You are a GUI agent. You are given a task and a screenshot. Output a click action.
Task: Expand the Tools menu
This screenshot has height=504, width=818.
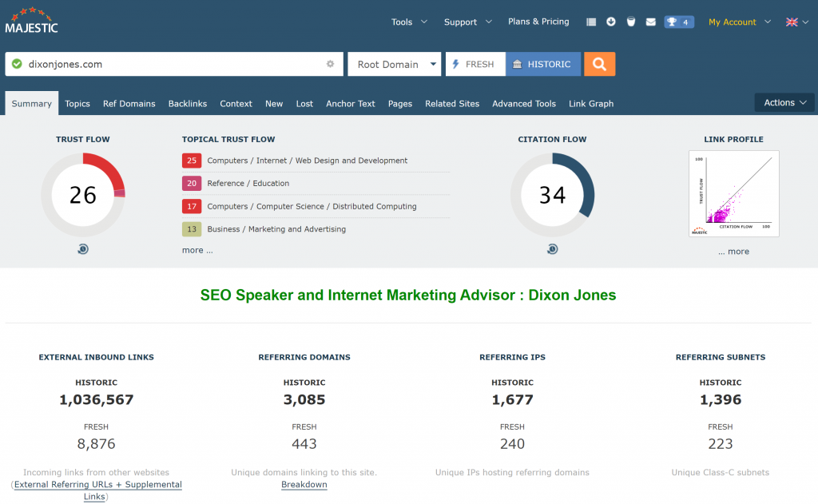pos(410,22)
